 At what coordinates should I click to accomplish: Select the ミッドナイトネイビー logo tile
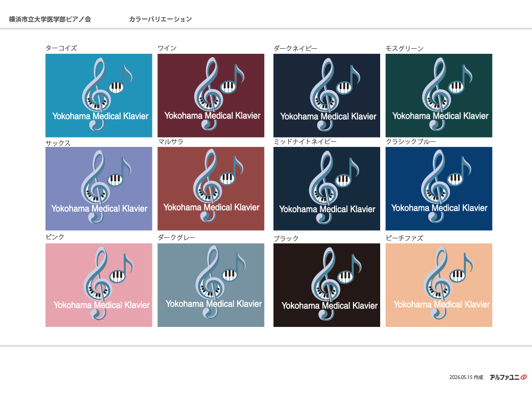click(x=327, y=188)
